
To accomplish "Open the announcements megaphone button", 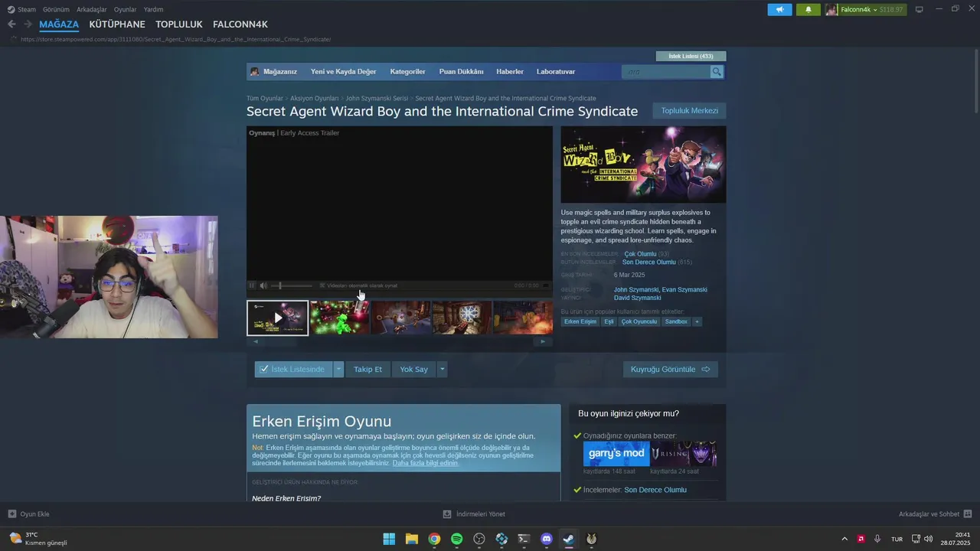I will pos(779,9).
